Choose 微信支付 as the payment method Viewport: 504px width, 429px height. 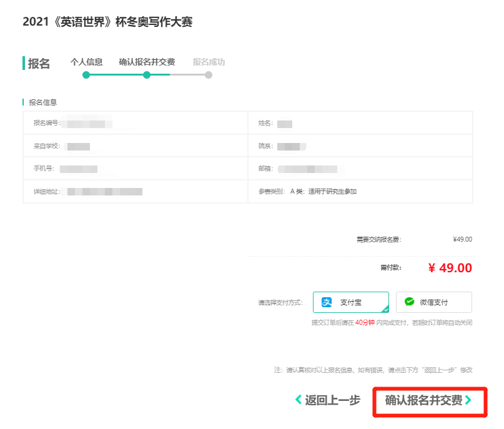pyautogui.click(x=433, y=302)
